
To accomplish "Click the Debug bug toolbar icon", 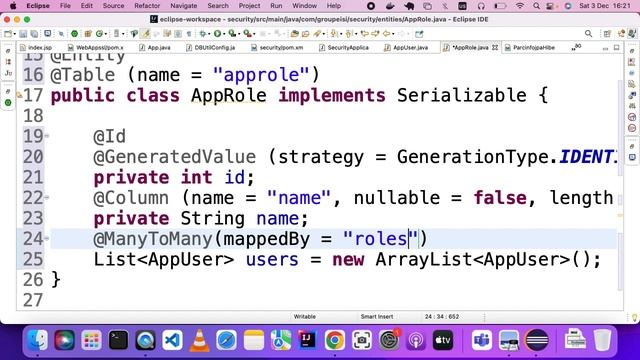I will [202, 34].
